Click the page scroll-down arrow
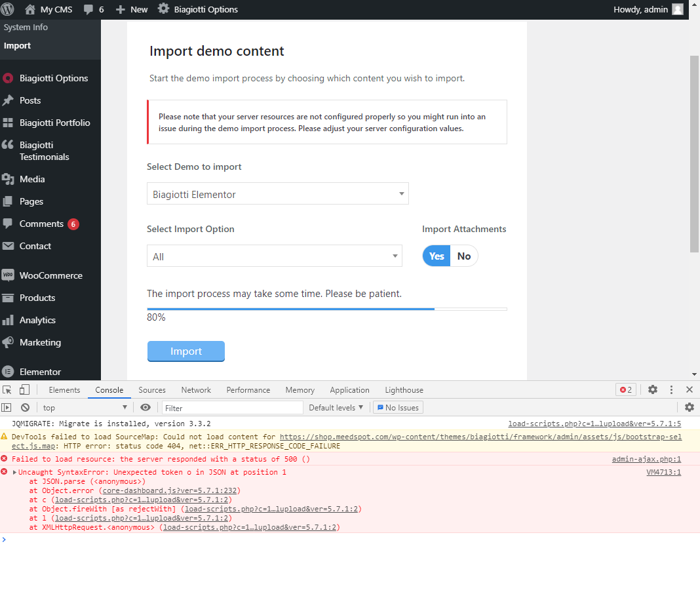Image resolution: width=700 pixels, height=596 pixels. [x=694, y=374]
